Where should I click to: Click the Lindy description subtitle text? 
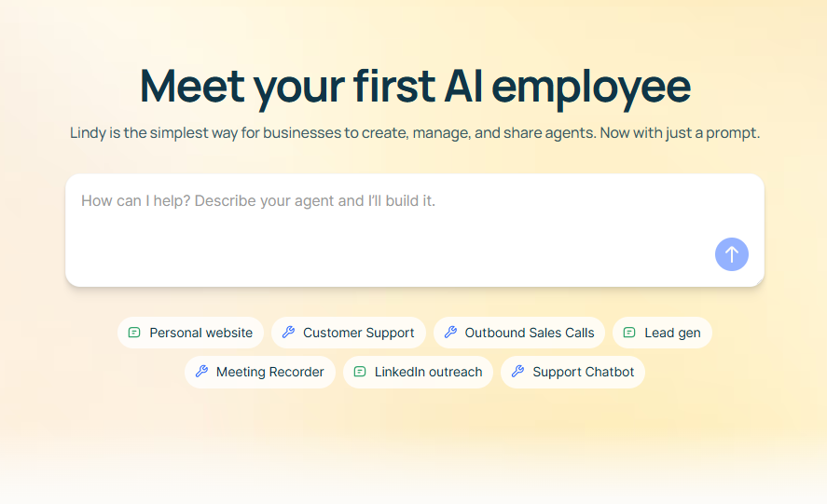[415, 132]
